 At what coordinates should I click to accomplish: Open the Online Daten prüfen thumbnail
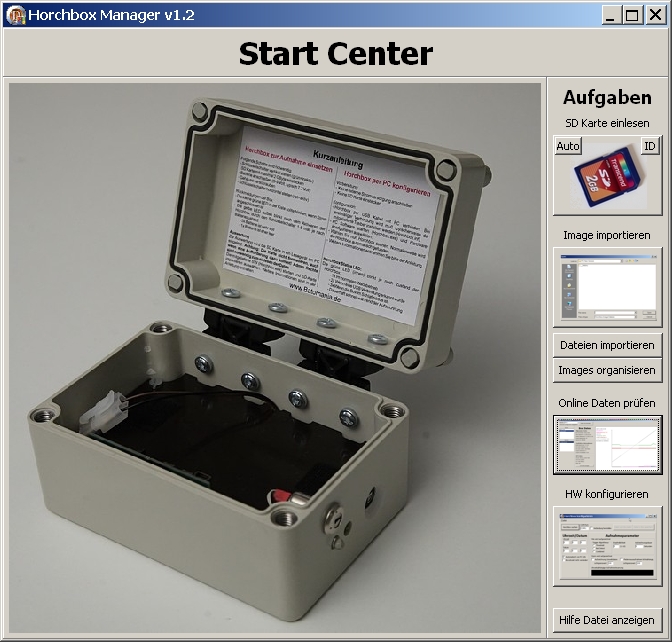[x=607, y=444]
